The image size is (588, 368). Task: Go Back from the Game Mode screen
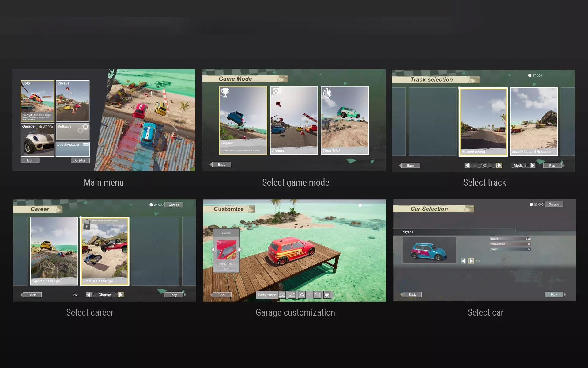coord(221,164)
